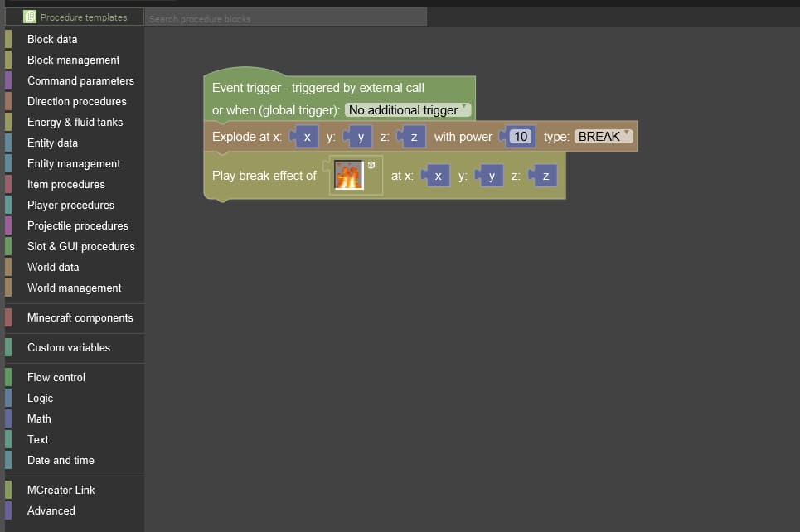
Task: Click the small icon beside the fire block
Action: (x=371, y=165)
